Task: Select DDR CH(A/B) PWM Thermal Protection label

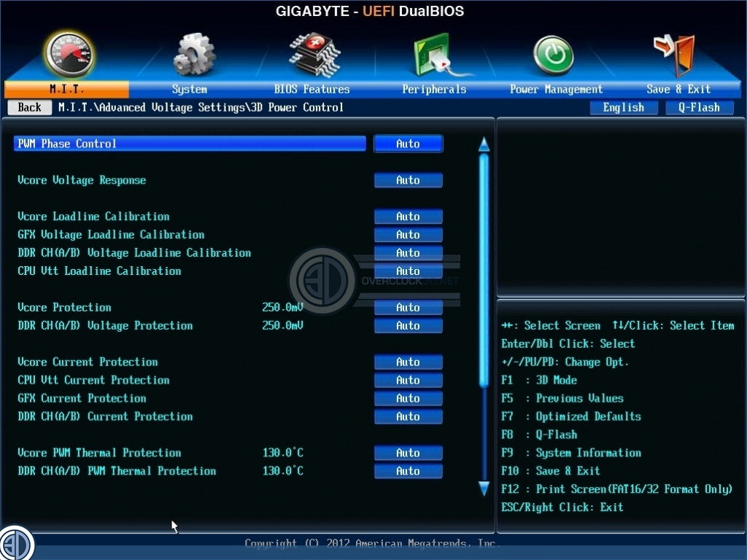Action: 117,471
